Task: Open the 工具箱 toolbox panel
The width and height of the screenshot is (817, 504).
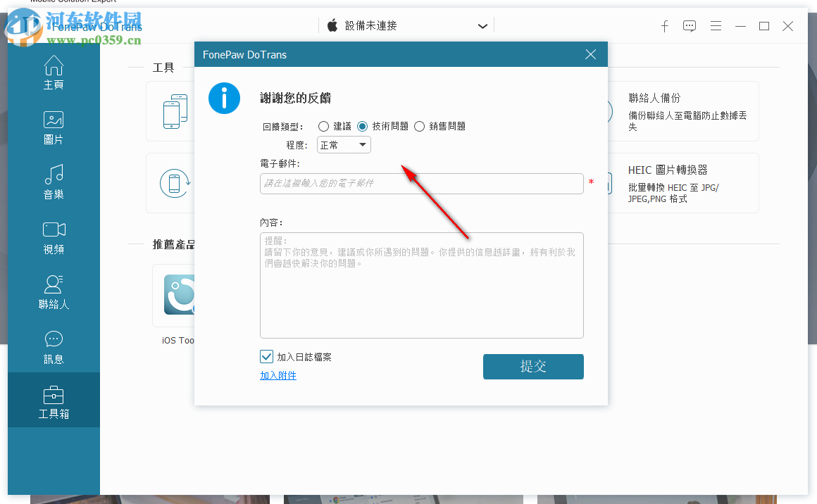Action: point(54,399)
